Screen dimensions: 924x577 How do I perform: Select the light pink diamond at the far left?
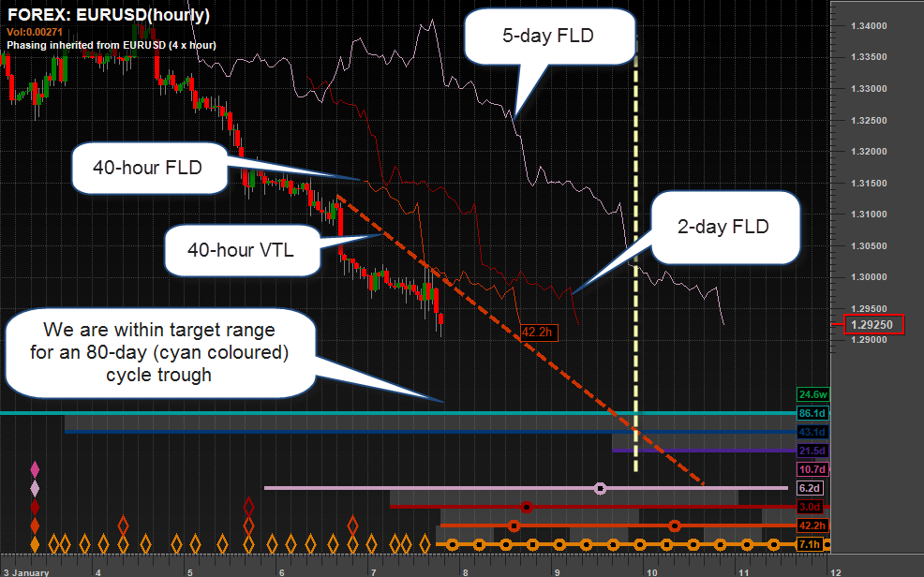point(36,488)
